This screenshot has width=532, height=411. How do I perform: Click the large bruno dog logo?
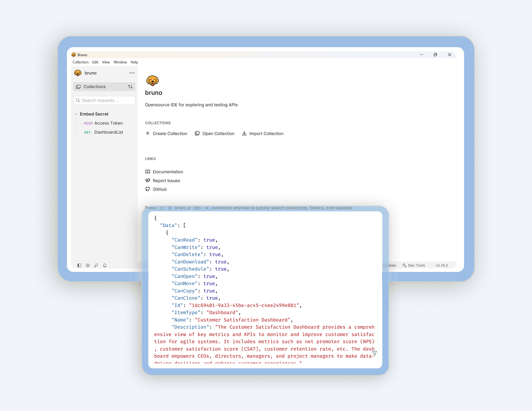[x=152, y=81]
